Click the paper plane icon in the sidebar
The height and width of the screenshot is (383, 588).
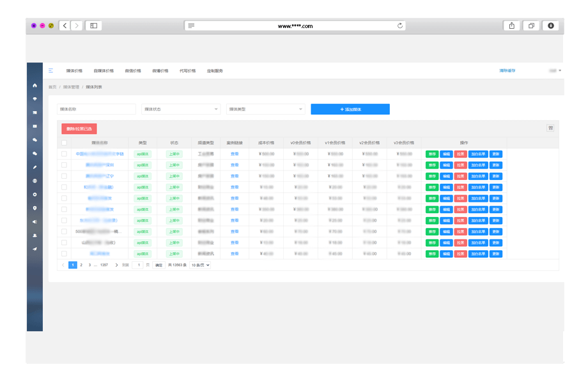[35, 249]
